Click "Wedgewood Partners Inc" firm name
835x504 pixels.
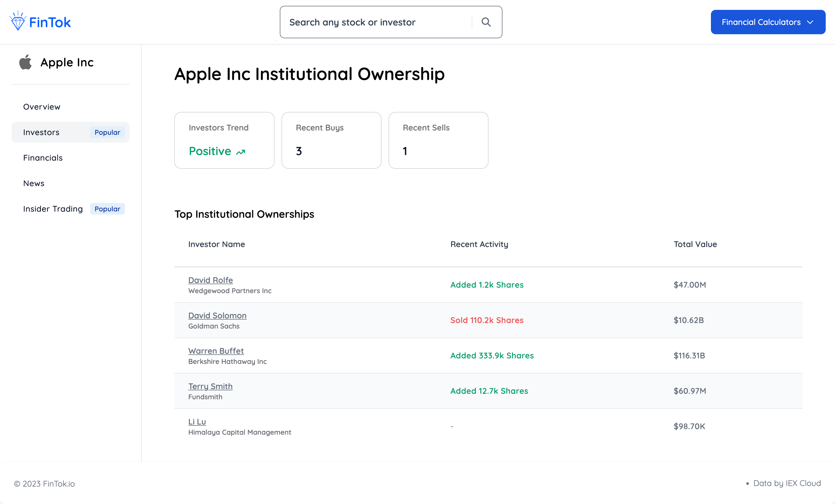(230, 291)
